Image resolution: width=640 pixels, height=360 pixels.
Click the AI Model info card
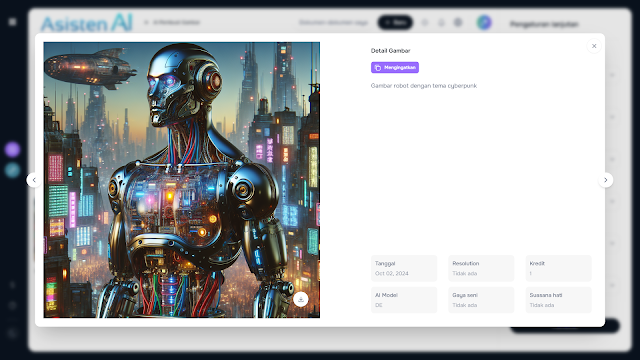404,300
